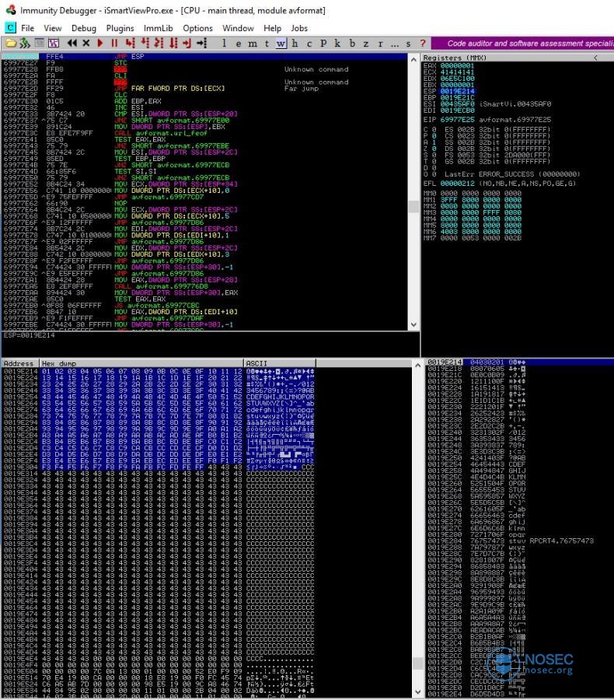The height and width of the screenshot is (700, 614).
Task: Click the dump Address column header
Action: pyautogui.click(x=19, y=363)
